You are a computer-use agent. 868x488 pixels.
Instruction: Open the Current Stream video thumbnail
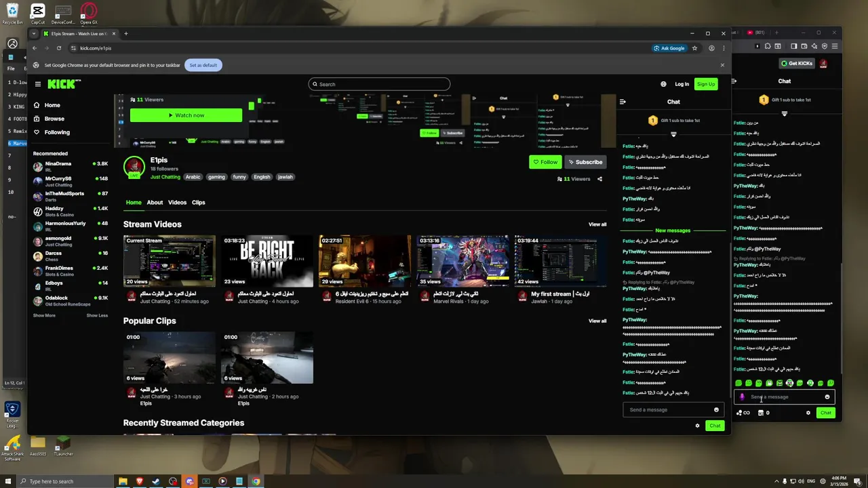pos(170,261)
